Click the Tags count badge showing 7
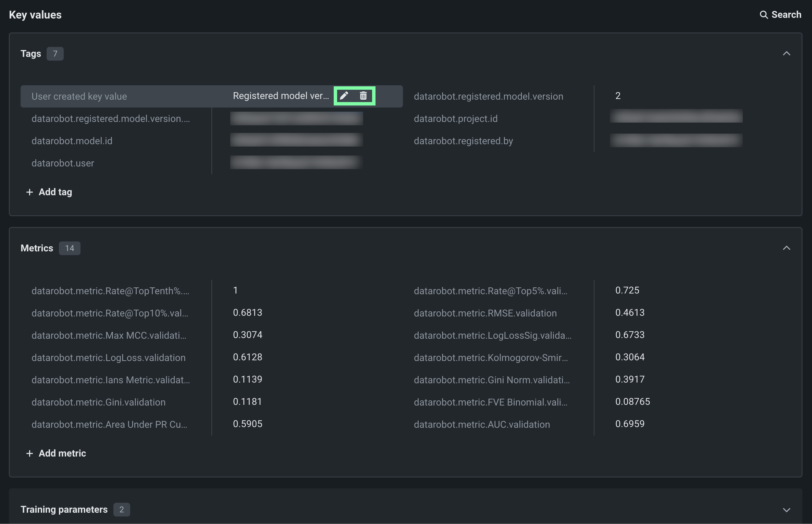 click(55, 54)
